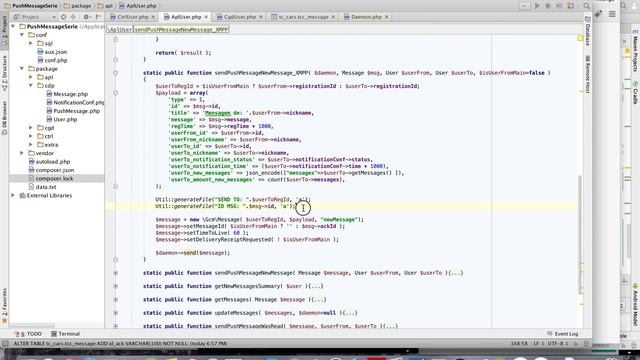This screenshot has height=360, width=640.
Task: Expand the extra folder
Action: 31,145
